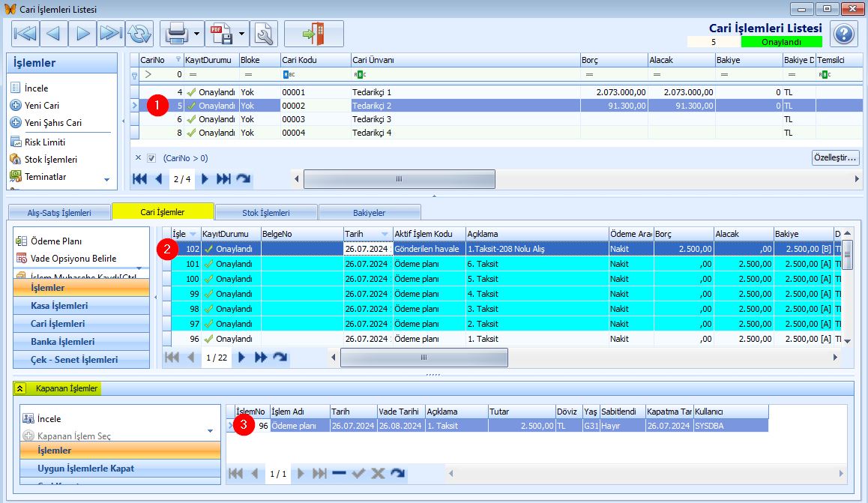Switch to Stok İşlemleri tab

pyautogui.click(x=265, y=212)
